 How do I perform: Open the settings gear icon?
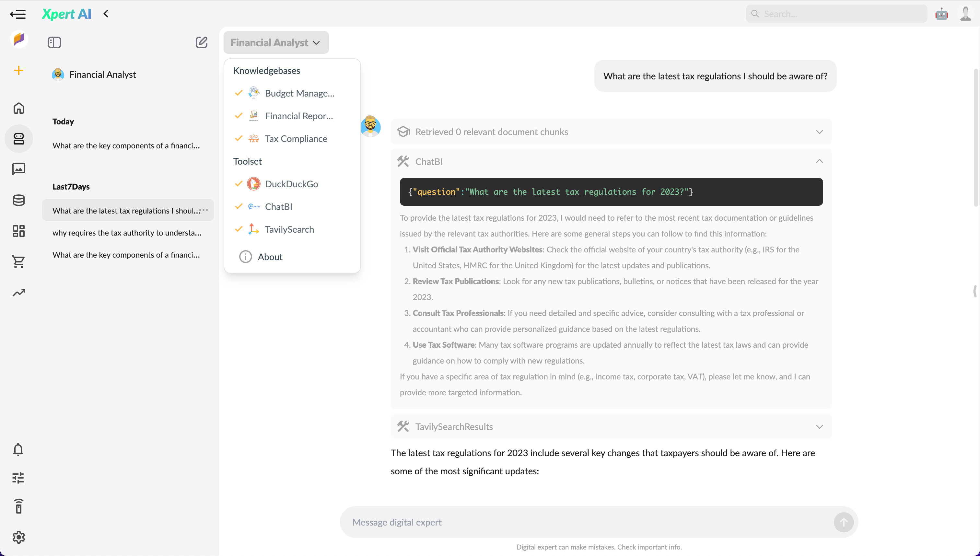[18, 537]
